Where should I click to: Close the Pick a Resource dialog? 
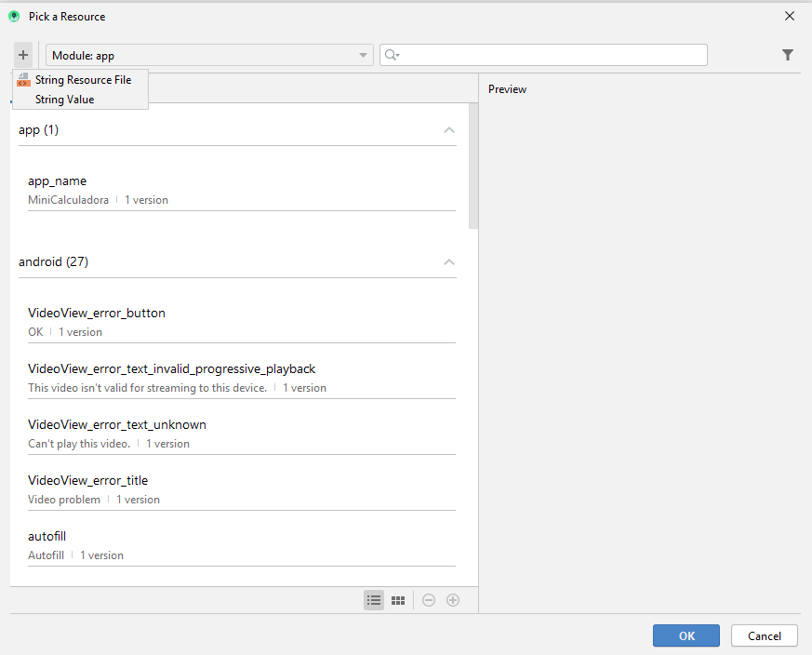[x=790, y=16]
